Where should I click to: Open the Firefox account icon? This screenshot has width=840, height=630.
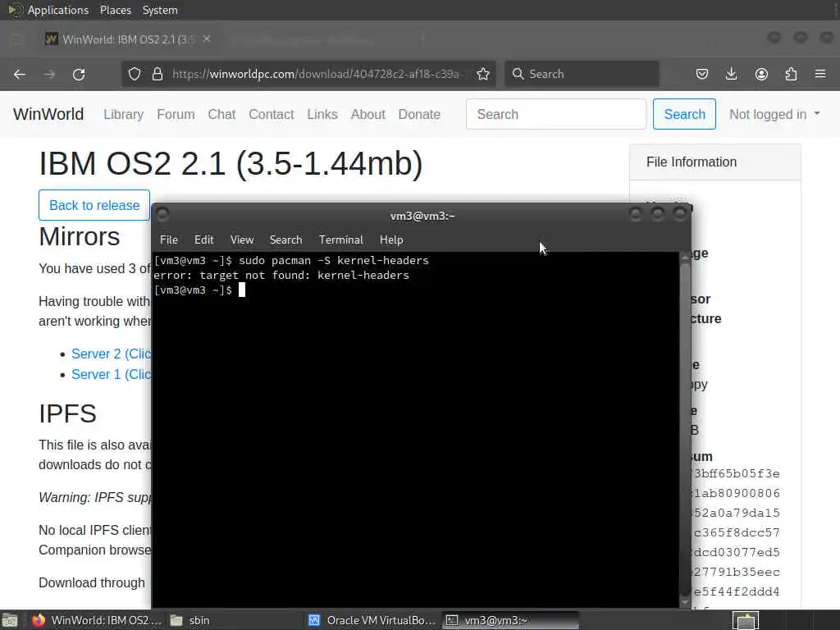(761, 74)
